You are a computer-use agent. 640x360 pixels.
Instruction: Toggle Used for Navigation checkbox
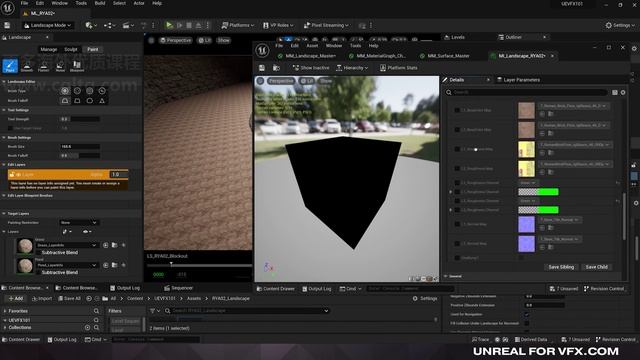click(x=527, y=314)
